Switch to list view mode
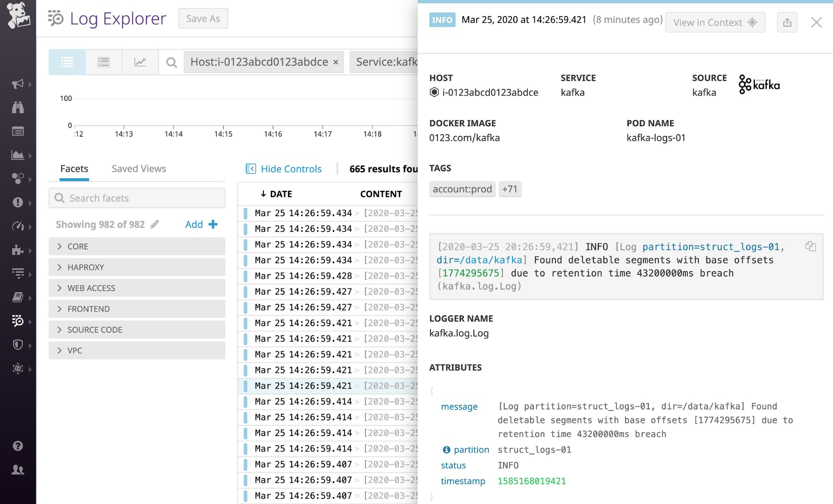The width and height of the screenshot is (833, 504). click(x=67, y=62)
